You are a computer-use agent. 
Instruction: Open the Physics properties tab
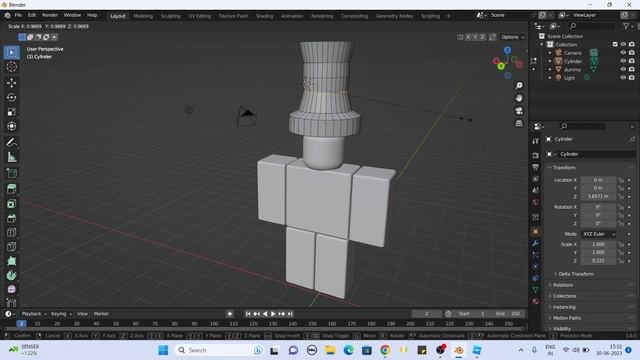tap(536, 267)
